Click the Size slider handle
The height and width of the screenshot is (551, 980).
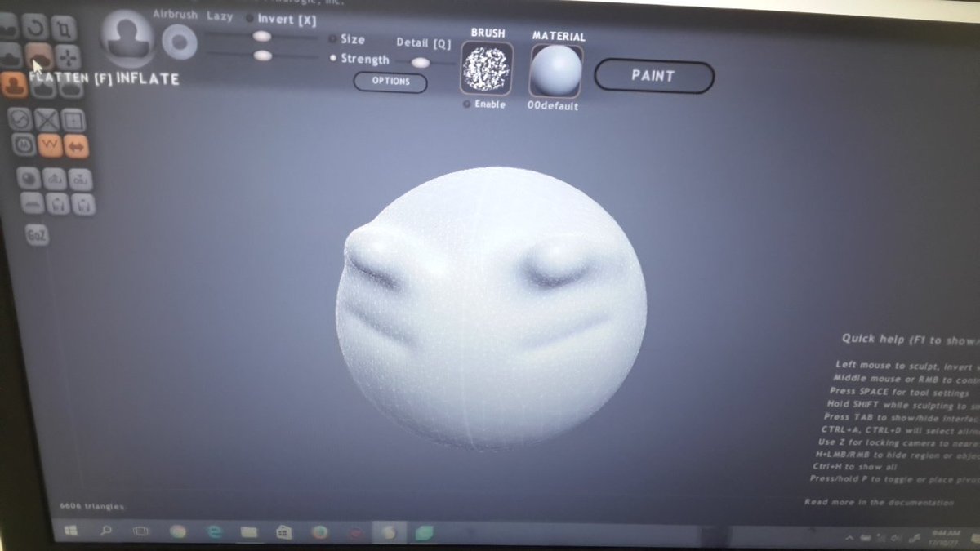click(262, 36)
